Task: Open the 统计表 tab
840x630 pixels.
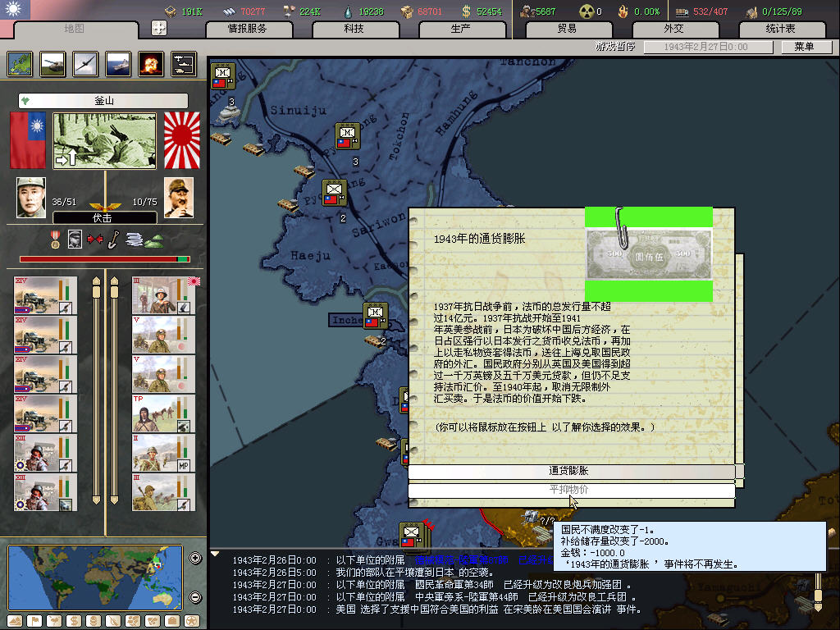Action: [x=781, y=29]
